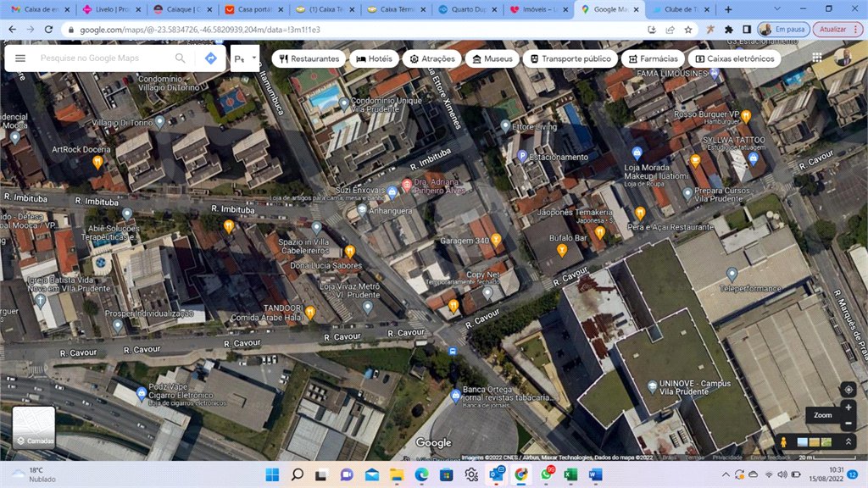
Task: Open a new browser tab
Action: click(728, 9)
